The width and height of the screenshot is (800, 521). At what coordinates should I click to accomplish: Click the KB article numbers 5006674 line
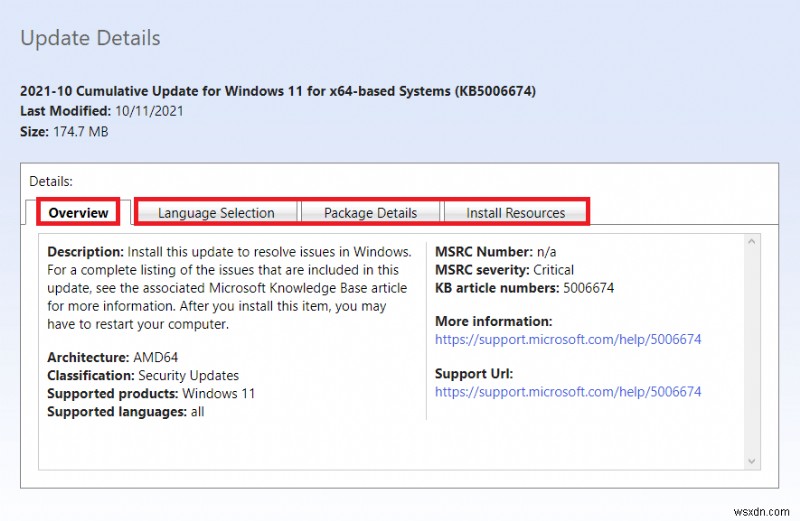point(524,288)
